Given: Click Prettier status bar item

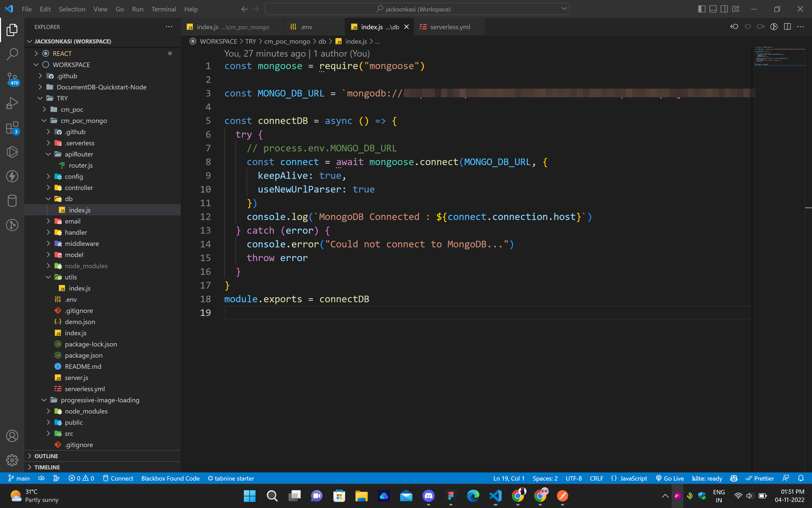Looking at the screenshot, I should click(x=760, y=478).
